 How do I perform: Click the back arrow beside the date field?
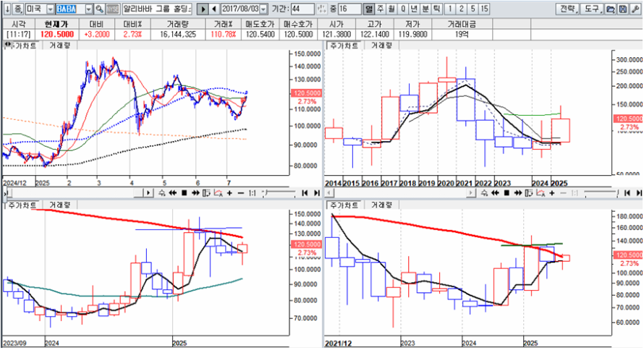coord(214,9)
